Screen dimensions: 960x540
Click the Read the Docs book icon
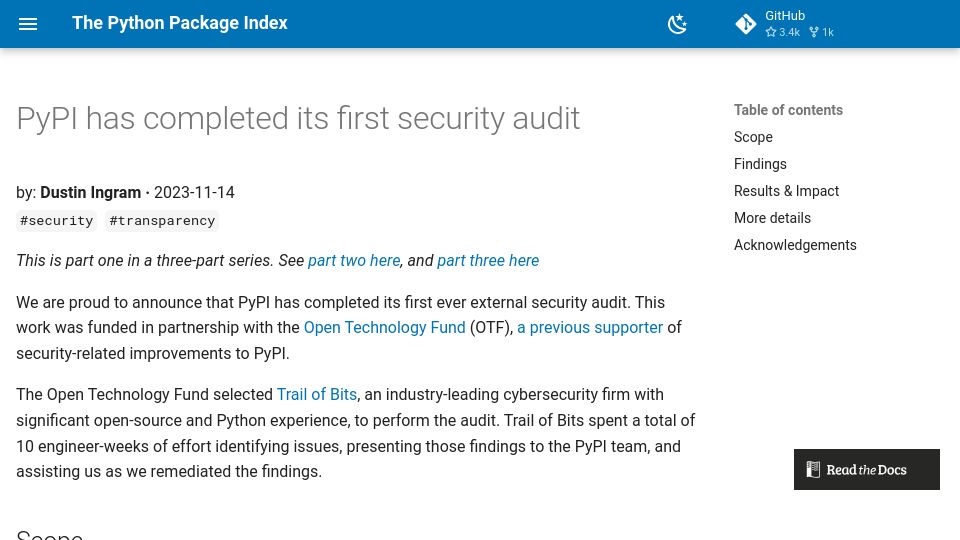click(812, 470)
